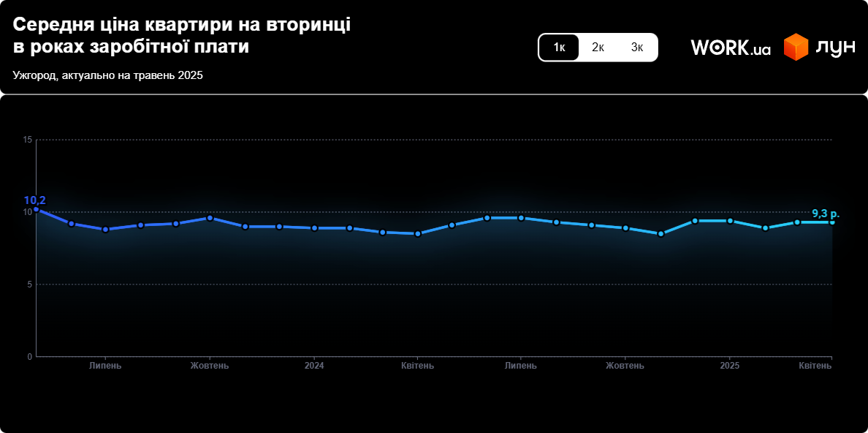
Task: Click the ЛУН wordmark text
Action: click(834, 48)
